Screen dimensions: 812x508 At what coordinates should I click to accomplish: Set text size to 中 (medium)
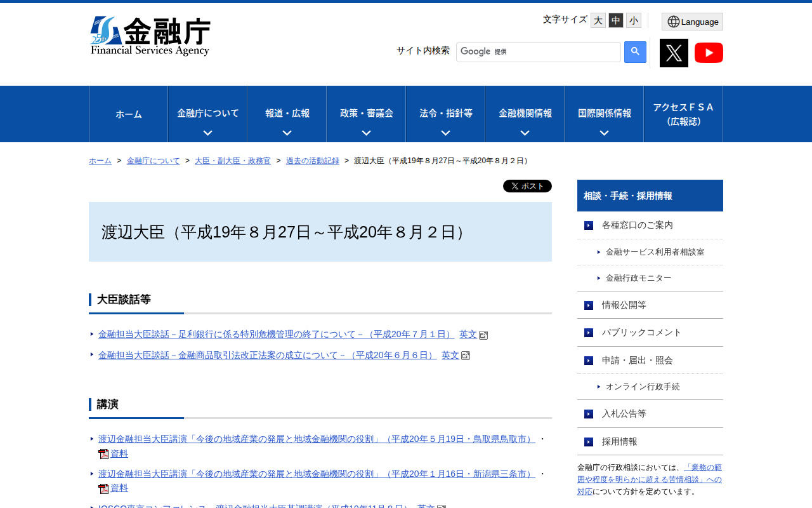click(x=616, y=20)
